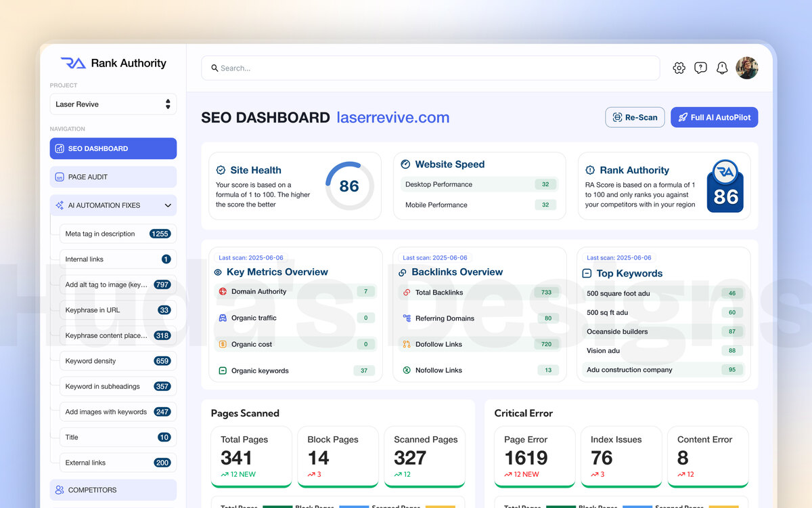Viewport: 812px width, 508px height.
Task: Click the Dofollow Links row icon
Action: [x=407, y=344]
